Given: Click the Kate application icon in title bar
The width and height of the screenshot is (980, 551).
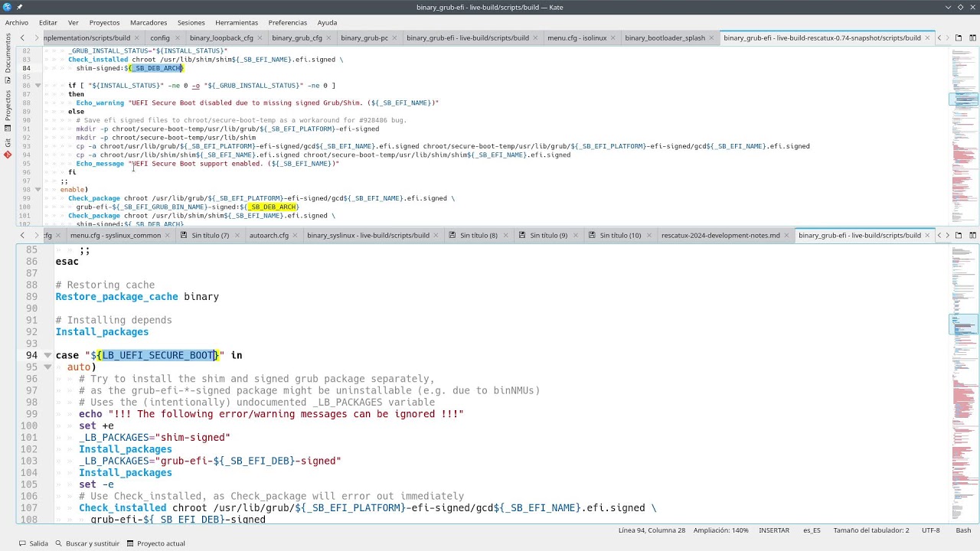Looking at the screenshot, I should (8, 7).
